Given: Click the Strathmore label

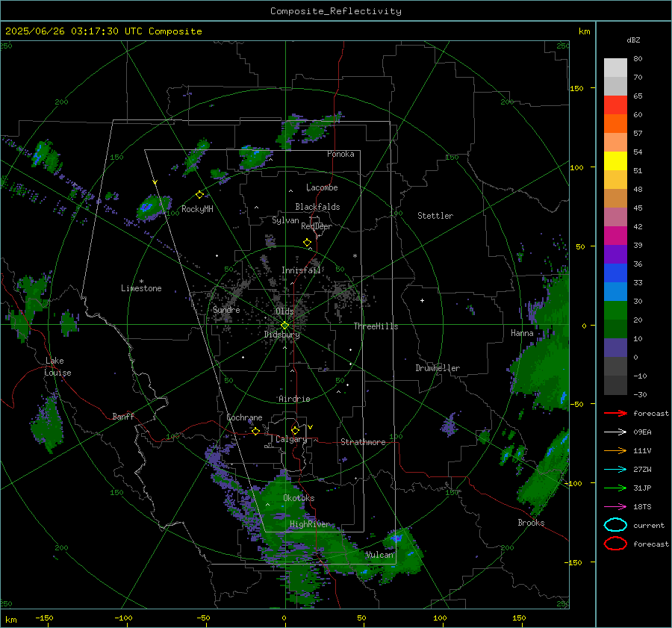Looking at the screenshot, I should click(363, 442).
